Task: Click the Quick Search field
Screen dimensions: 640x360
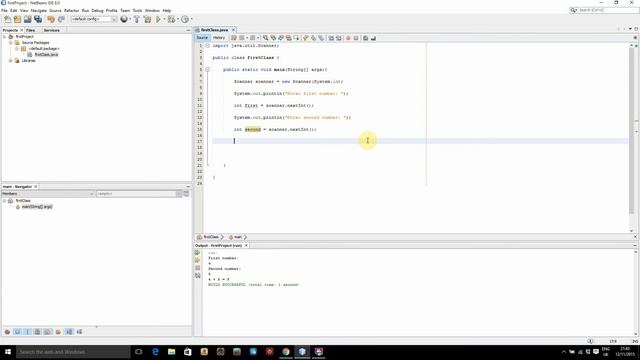Action: pyautogui.click(x=604, y=10)
